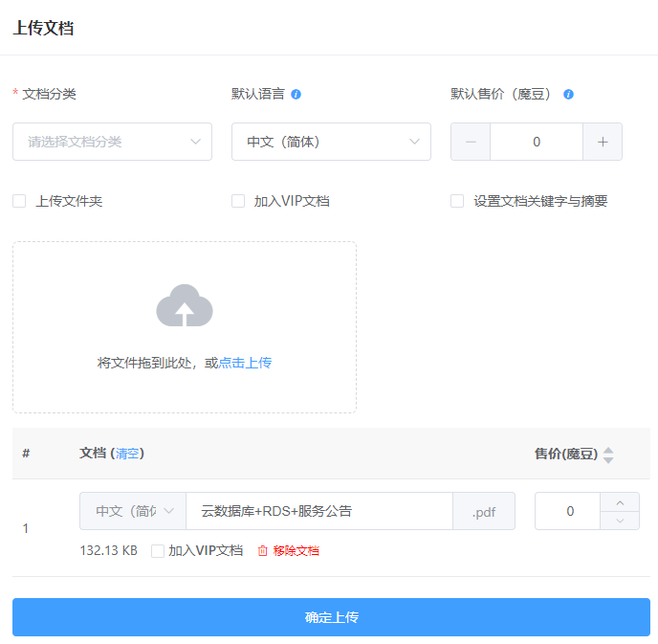Image resolution: width=658 pixels, height=644 pixels.
Task: Increase document price using up arrow
Action: 620,502
